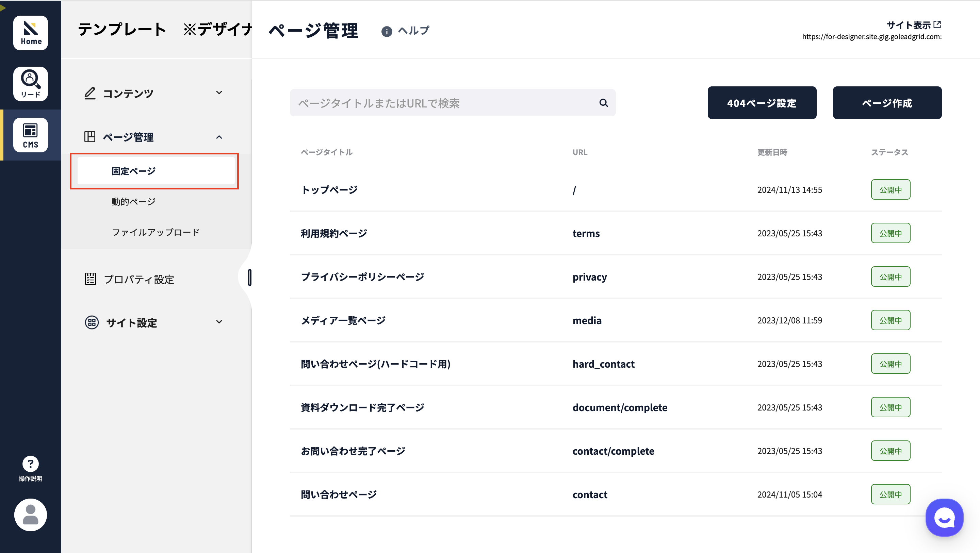
Task: Click the 公開中 badge in hard_contact row
Action: point(891,364)
